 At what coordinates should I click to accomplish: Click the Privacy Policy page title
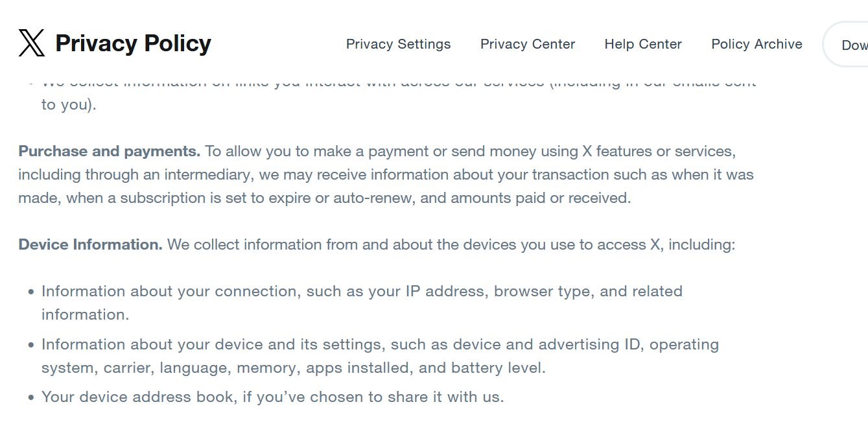click(x=133, y=43)
